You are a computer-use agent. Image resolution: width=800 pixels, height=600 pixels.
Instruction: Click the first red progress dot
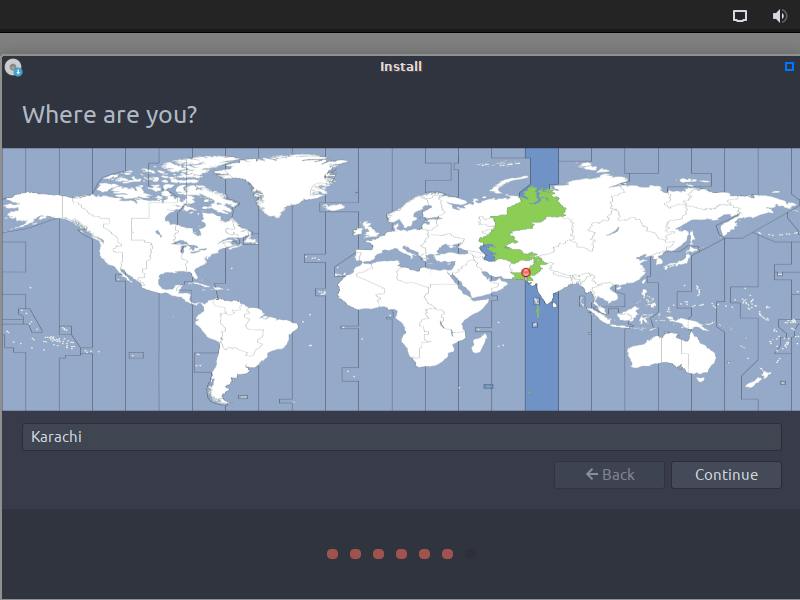coord(331,554)
